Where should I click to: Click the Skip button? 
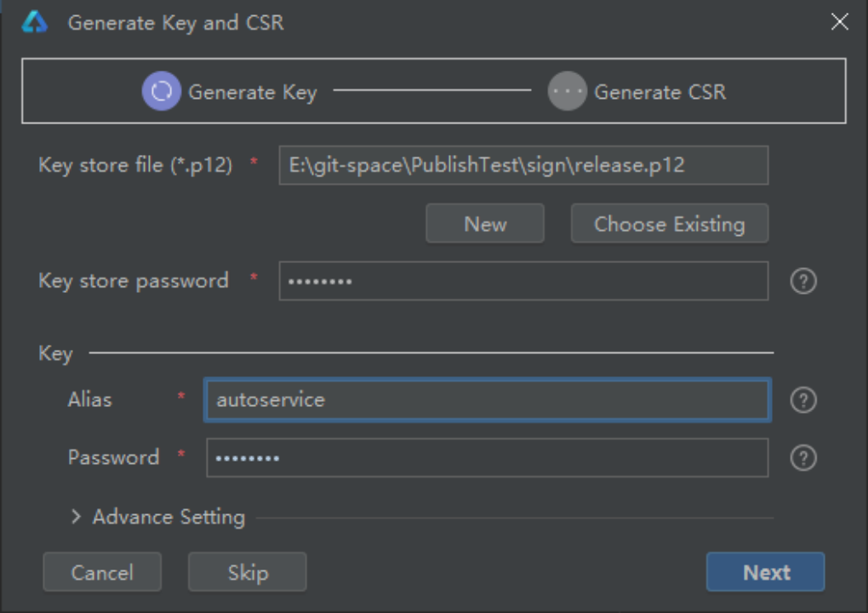[247, 572]
